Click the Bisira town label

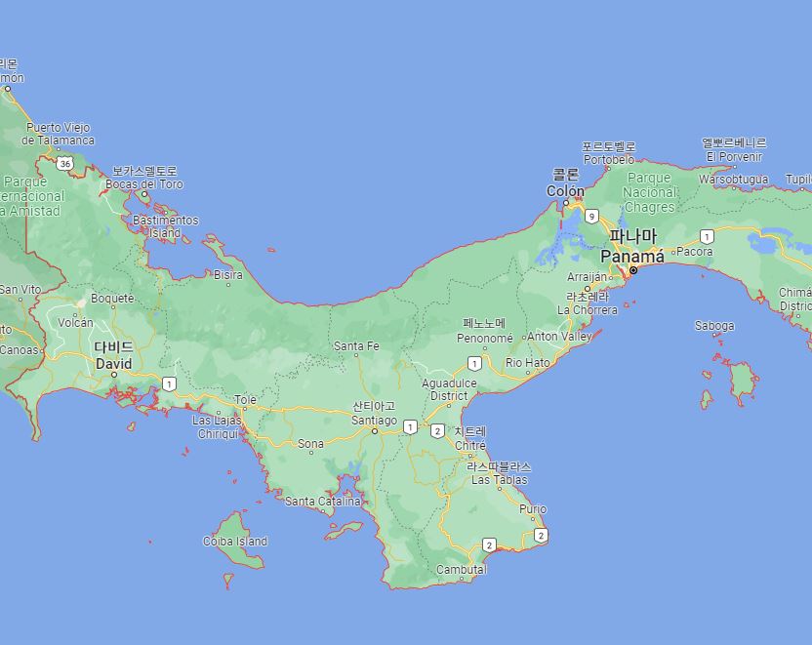228,275
